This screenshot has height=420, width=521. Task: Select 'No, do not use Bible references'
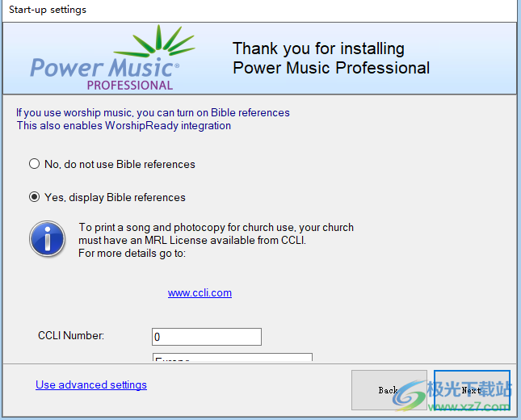[x=111, y=164]
